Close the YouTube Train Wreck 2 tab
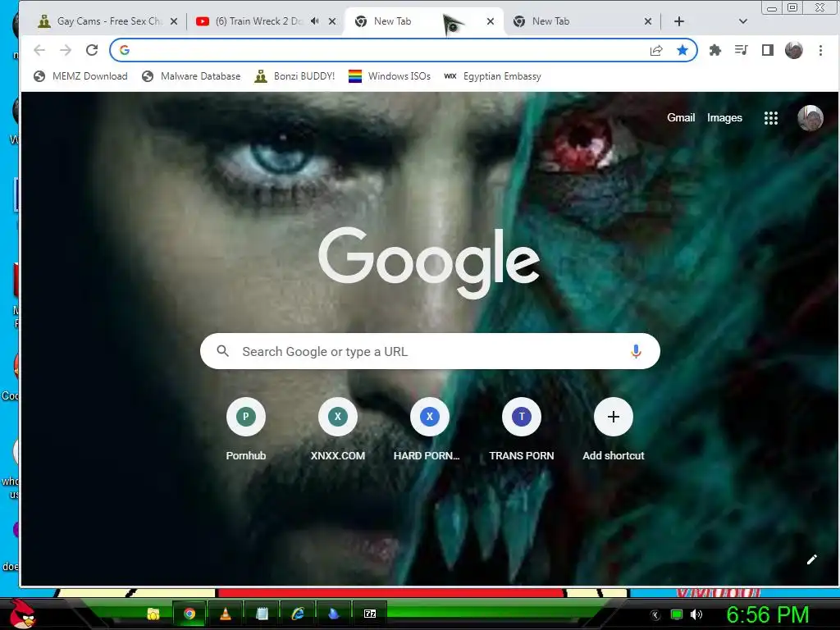This screenshot has width=840, height=630. 332,21
